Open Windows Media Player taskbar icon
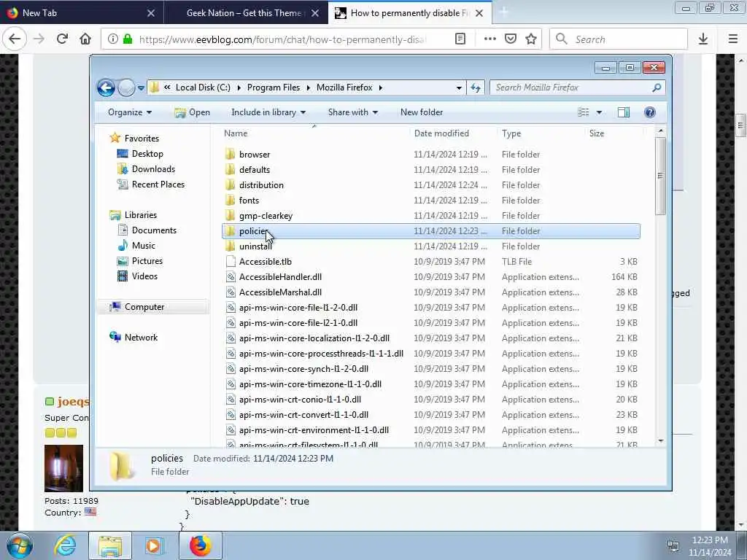 point(154,545)
